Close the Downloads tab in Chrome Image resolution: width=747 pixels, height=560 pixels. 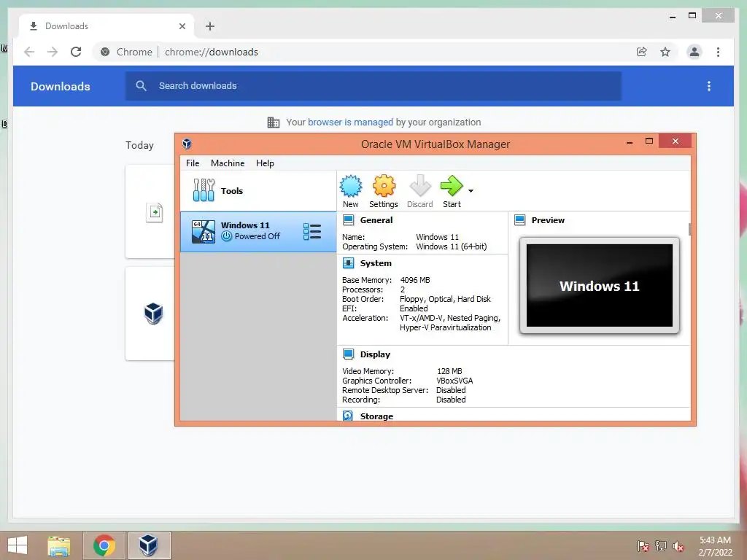(182, 26)
